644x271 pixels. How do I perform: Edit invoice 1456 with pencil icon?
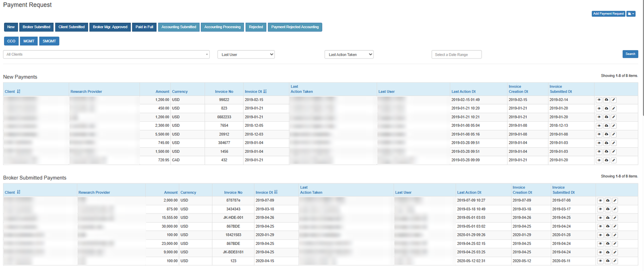(x=614, y=151)
